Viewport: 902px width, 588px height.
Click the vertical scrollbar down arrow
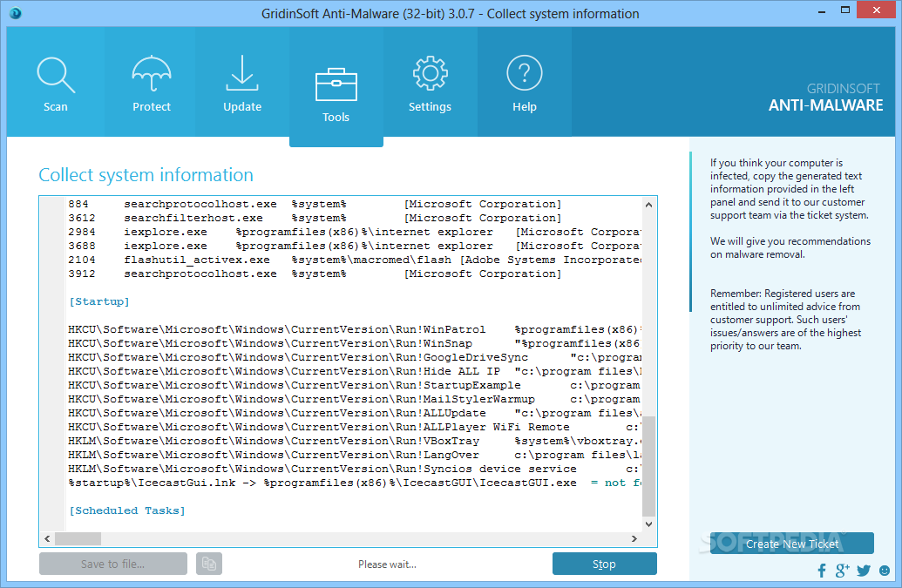coord(649,524)
